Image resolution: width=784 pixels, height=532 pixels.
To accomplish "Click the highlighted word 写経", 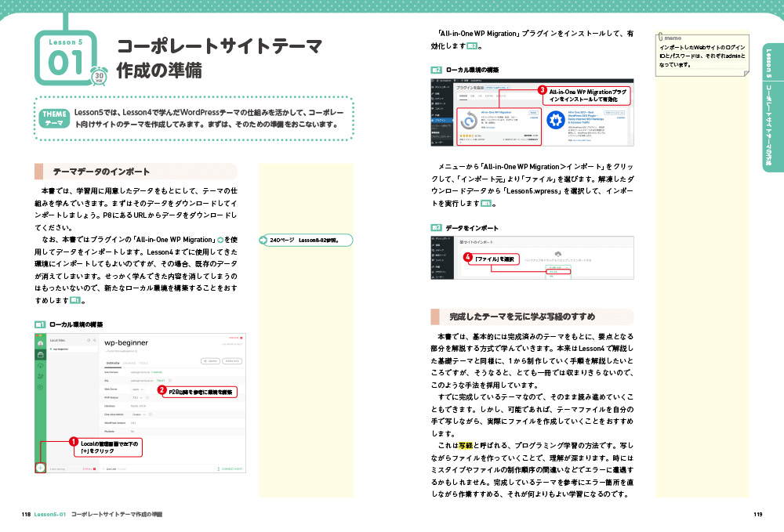I will click(x=466, y=446).
